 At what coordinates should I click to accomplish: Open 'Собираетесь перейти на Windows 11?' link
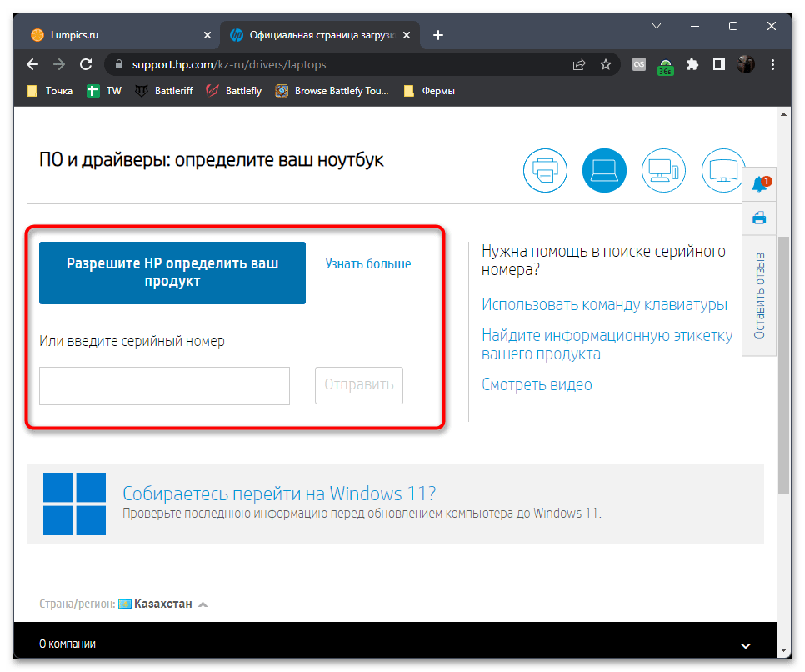pyautogui.click(x=279, y=494)
